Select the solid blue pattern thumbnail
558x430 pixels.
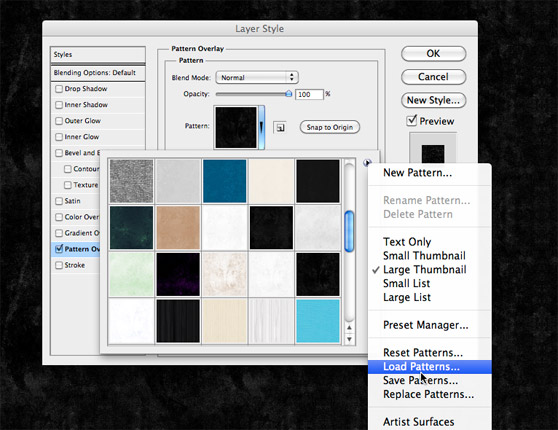point(225,181)
